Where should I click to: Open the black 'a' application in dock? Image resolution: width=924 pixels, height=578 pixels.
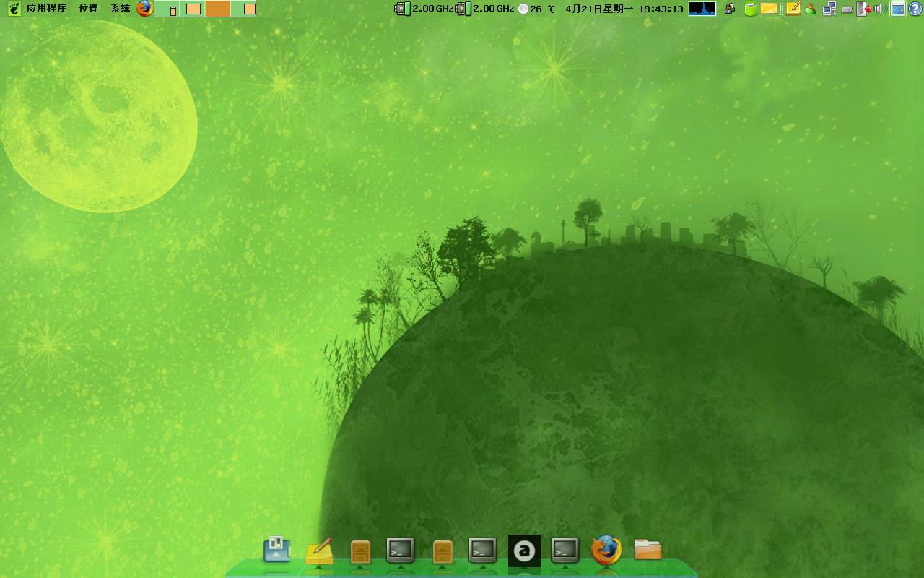point(524,551)
